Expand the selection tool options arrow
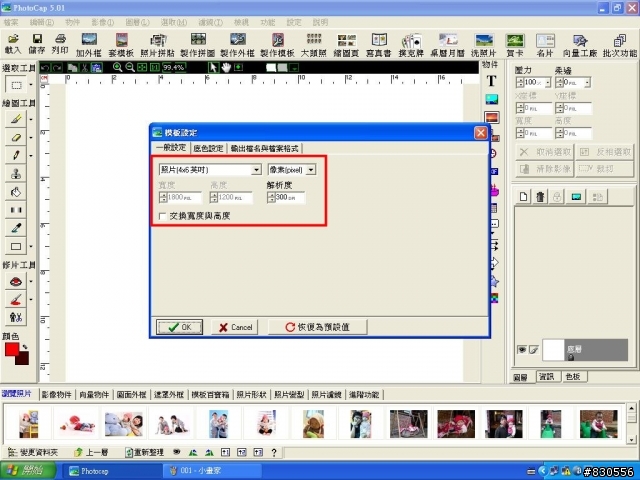The image size is (640, 480). point(31,85)
